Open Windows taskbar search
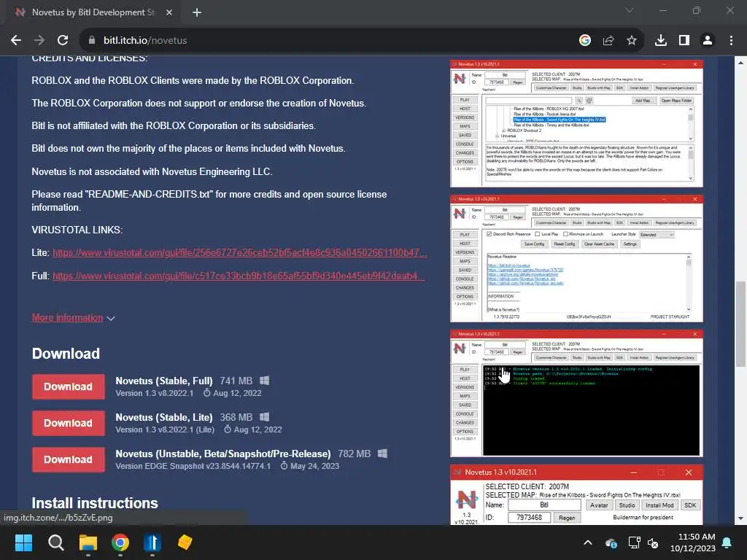The image size is (747, 560). [55, 542]
